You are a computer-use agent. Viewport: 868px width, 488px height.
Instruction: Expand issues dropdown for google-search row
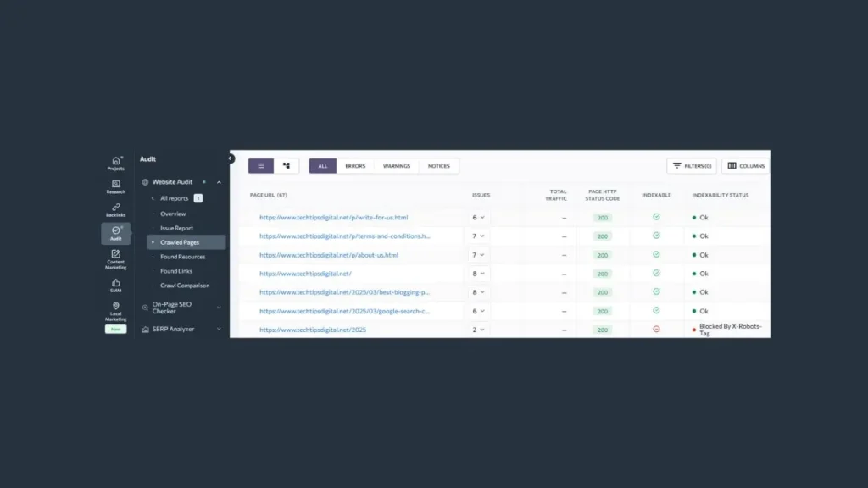(x=478, y=311)
